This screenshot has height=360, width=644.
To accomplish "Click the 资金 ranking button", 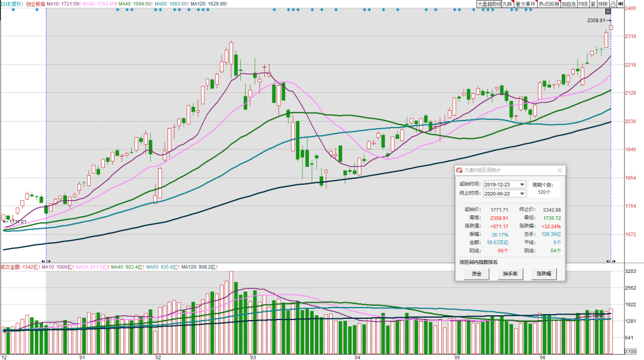I will 476,274.
